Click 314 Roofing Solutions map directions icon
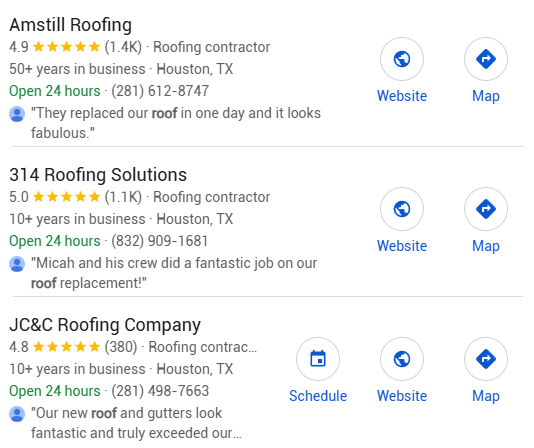 (x=486, y=209)
